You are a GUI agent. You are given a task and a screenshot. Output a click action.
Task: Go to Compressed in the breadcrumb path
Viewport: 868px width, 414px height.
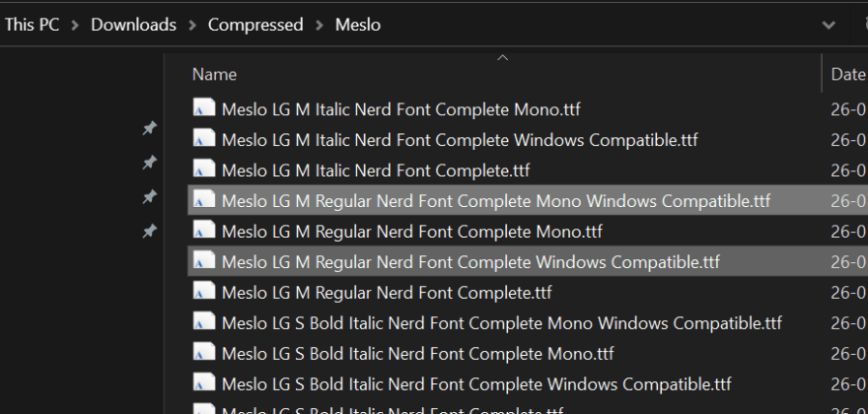pyautogui.click(x=255, y=25)
